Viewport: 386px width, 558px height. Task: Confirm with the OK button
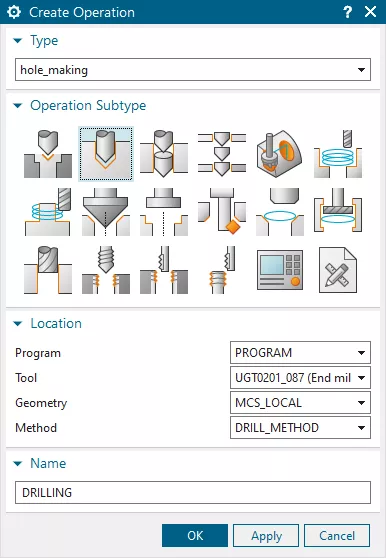click(195, 536)
